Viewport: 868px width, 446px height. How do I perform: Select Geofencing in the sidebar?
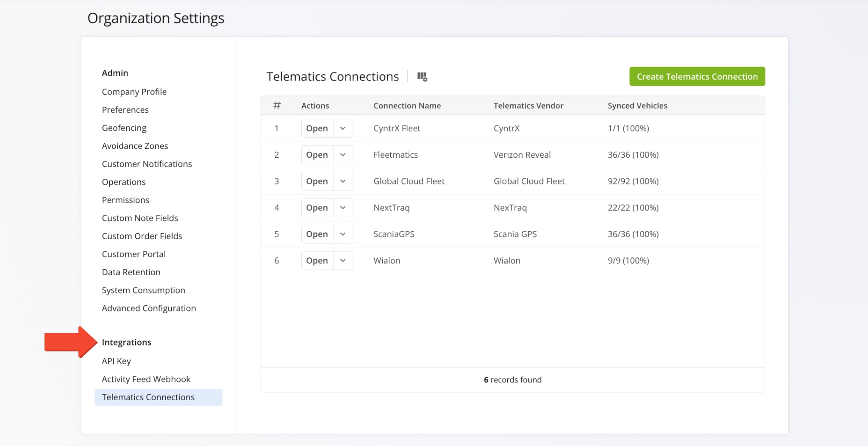tap(124, 128)
